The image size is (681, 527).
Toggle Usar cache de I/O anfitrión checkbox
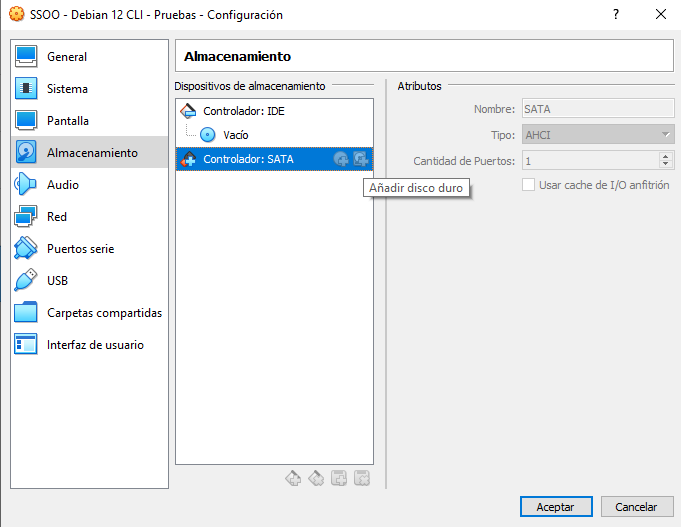(529, 185)
